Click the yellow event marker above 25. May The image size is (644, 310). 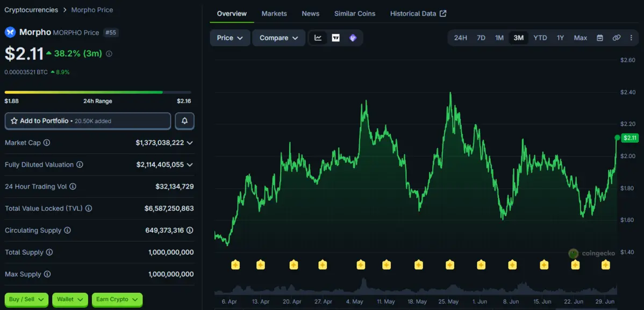450,265
